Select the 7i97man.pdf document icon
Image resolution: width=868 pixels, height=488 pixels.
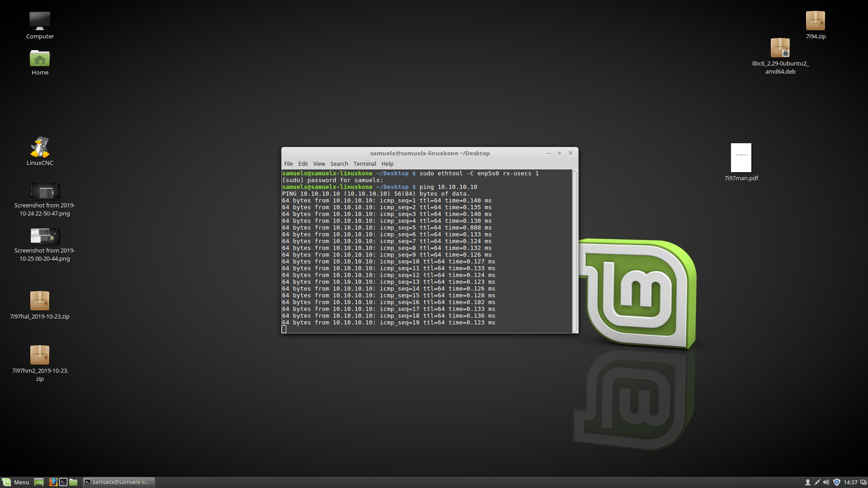click(741, 158)
